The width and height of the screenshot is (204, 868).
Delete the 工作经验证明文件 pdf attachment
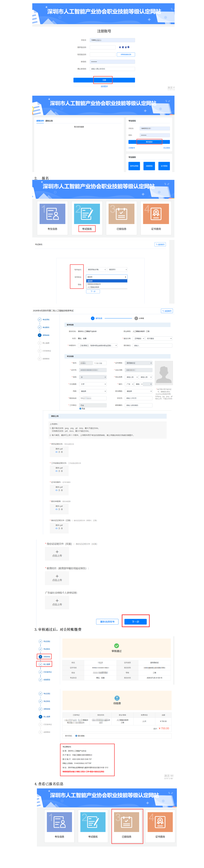(62, 471)
